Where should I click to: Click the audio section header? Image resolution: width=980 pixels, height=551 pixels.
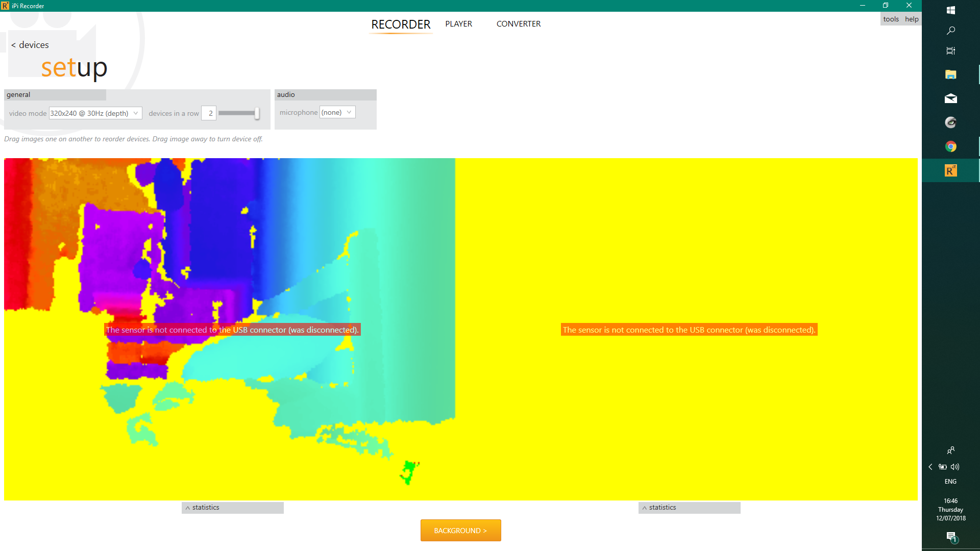tap(326, 95)
